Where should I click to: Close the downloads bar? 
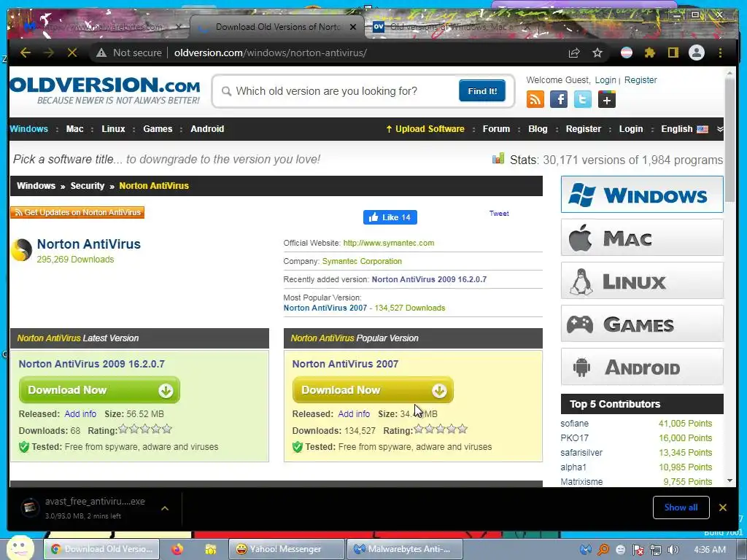click(x=723, y=507)
